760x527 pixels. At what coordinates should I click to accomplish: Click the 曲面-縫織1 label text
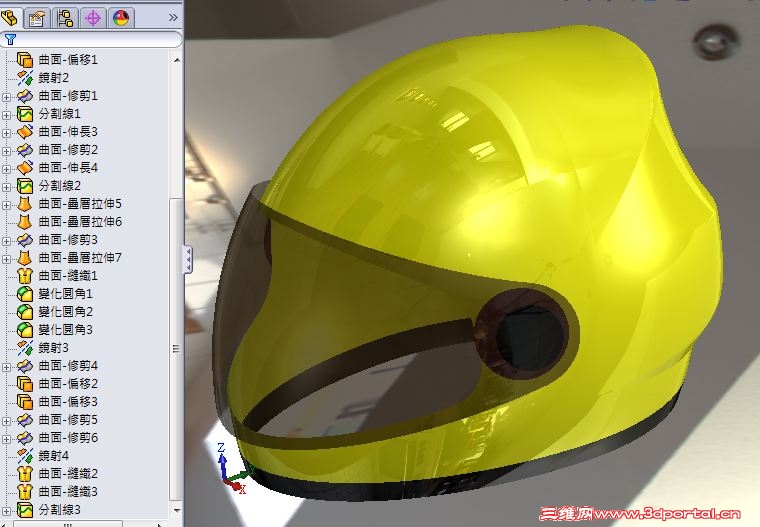68,276
